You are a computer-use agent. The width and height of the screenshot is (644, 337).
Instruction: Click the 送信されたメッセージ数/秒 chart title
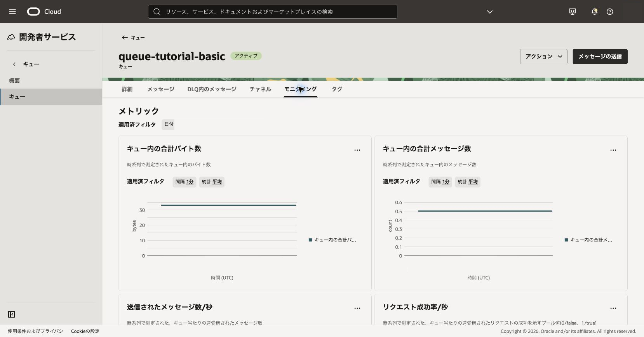[169, 307]
